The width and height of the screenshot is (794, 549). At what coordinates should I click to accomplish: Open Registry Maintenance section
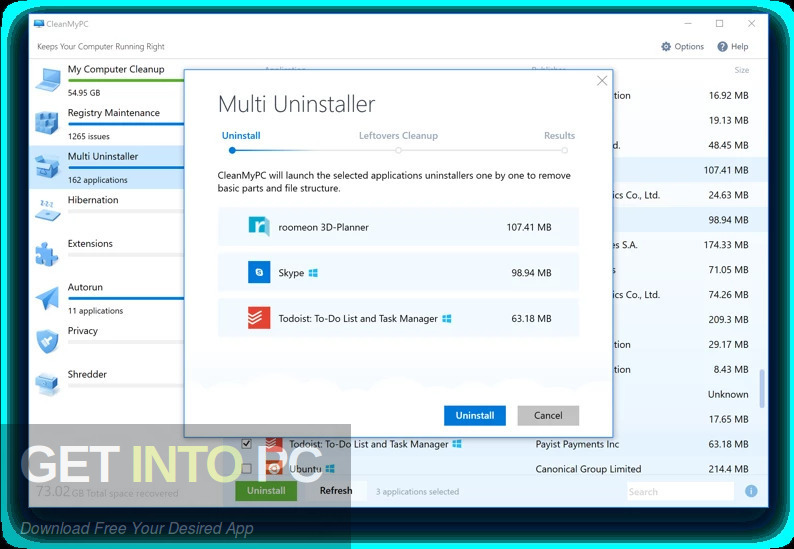[113, 113]
